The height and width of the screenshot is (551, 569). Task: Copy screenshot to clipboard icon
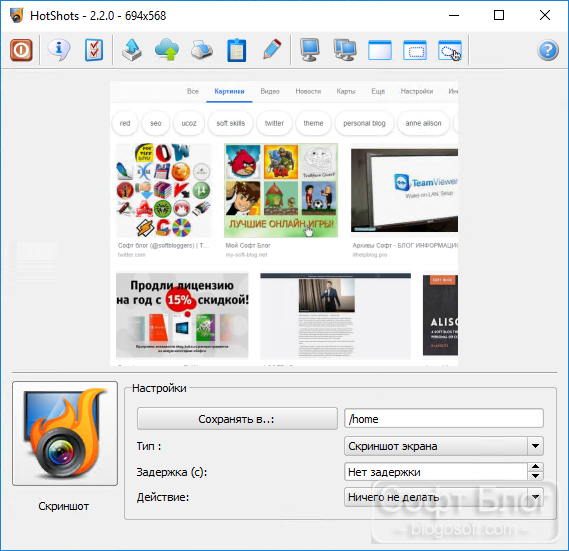[237, 50]
